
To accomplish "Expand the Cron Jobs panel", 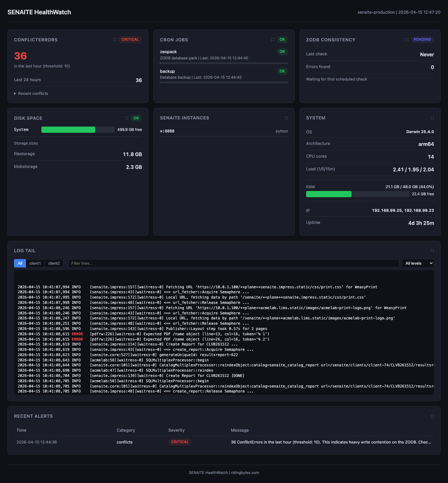I will pos(273,39).
